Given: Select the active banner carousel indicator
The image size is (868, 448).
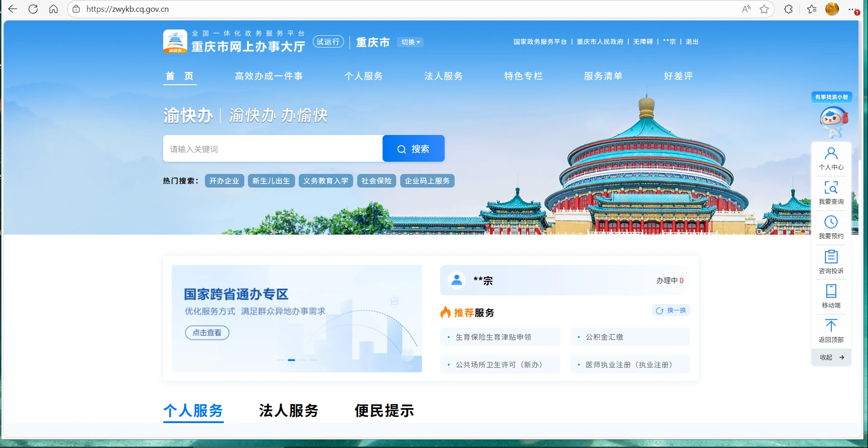Looking at the screenshot, I should (291, 360).
